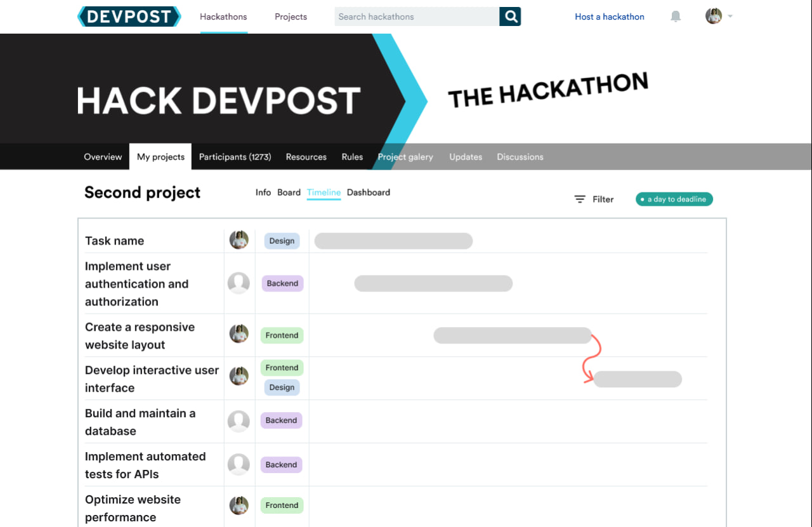Click assignee avatar for user authentication task
This screenshot has width=812, height=527.
239,283
